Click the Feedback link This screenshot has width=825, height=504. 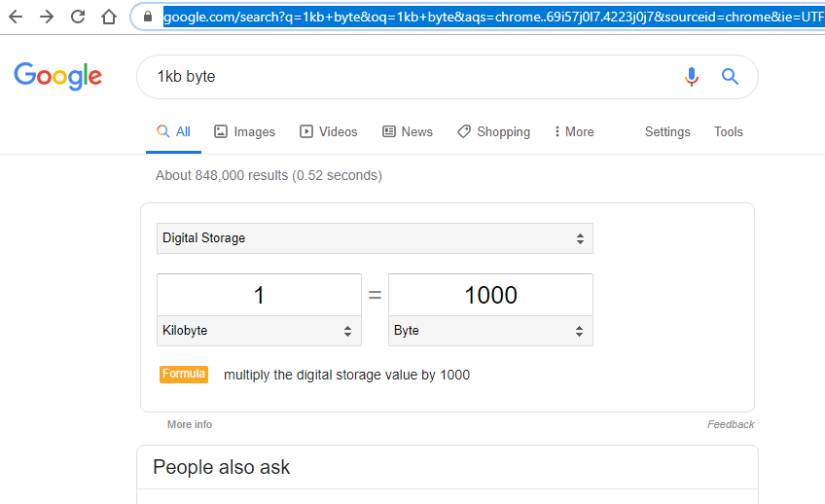pyautogui.click(x=731, y=424)
